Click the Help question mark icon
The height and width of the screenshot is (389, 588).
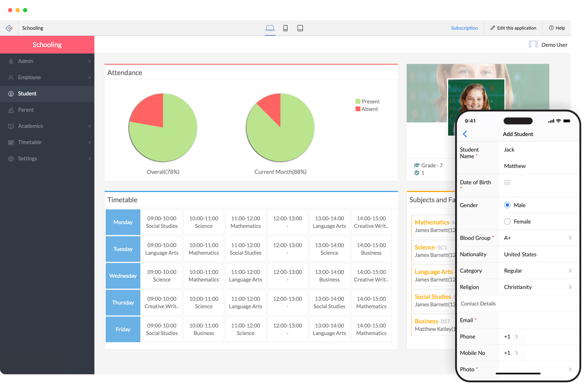(x=551, y=28)
